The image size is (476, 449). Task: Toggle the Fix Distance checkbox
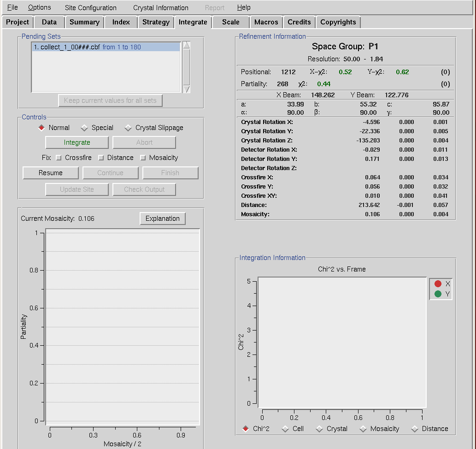100,158
